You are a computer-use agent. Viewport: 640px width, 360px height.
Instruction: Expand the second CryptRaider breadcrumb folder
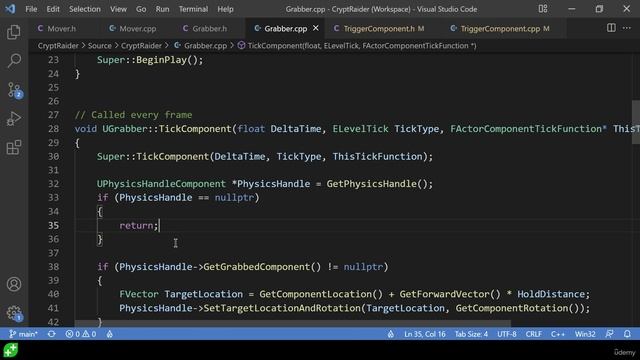pyautogui.click(x=141, y=46)
